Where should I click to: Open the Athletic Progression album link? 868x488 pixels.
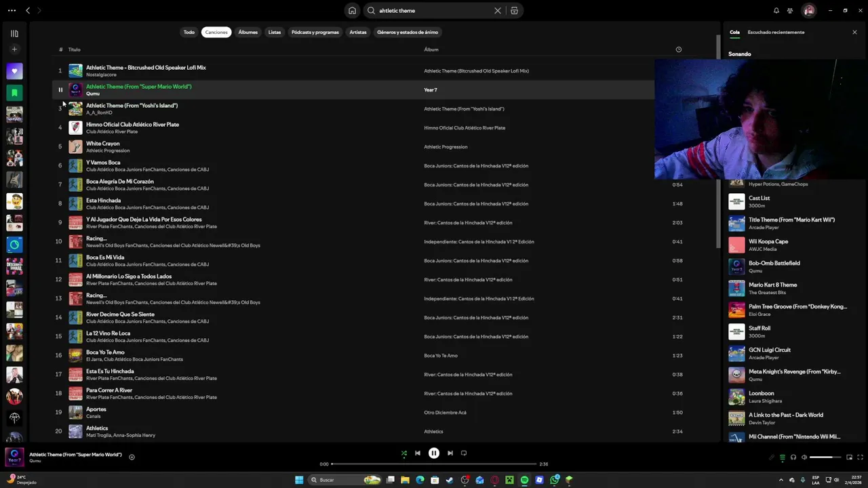(446, 146)
